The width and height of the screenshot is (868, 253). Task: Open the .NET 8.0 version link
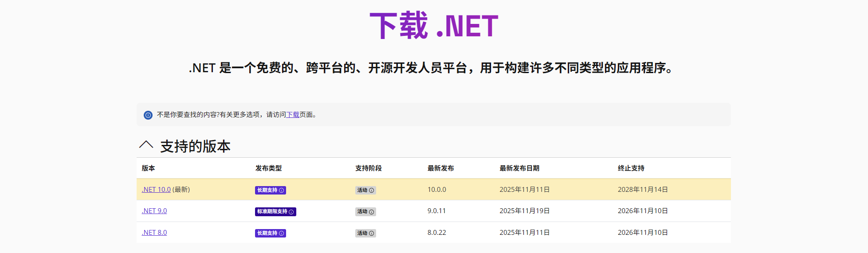(x=154, y=233)
